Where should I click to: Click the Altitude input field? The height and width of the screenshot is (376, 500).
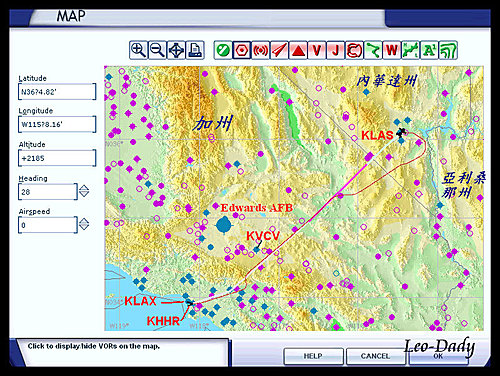tap(57, 158)
